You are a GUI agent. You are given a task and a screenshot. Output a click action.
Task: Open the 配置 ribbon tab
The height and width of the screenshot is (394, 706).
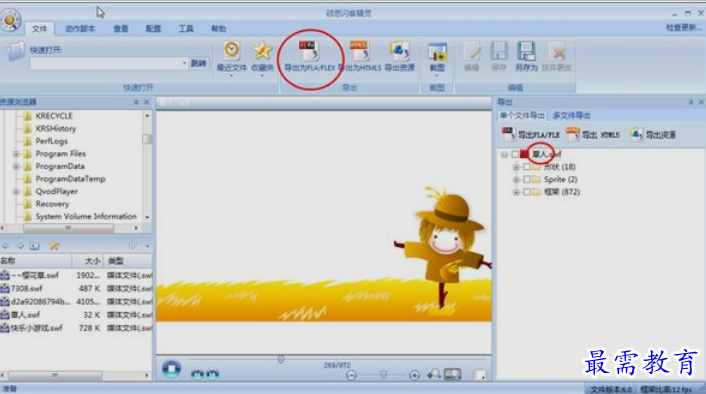point(153,29)
